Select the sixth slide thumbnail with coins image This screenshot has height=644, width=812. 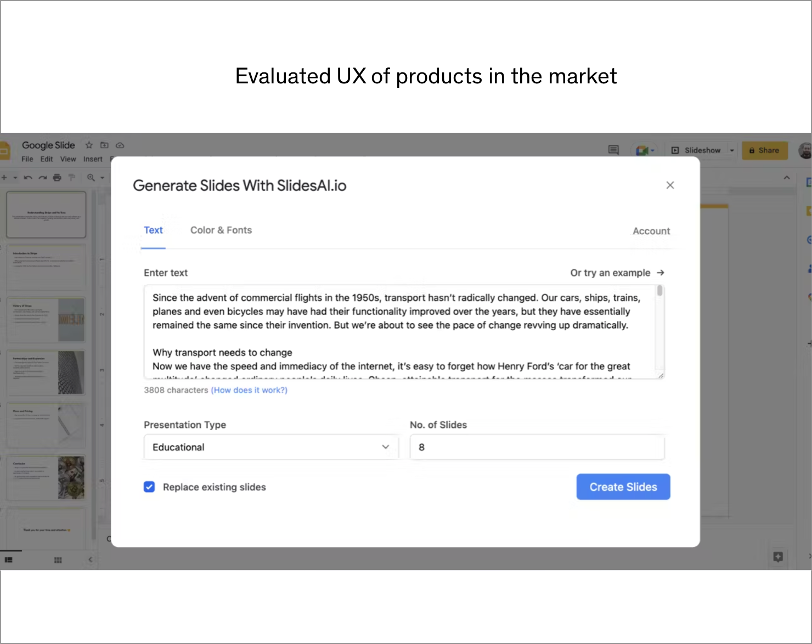tap(46, 478)
